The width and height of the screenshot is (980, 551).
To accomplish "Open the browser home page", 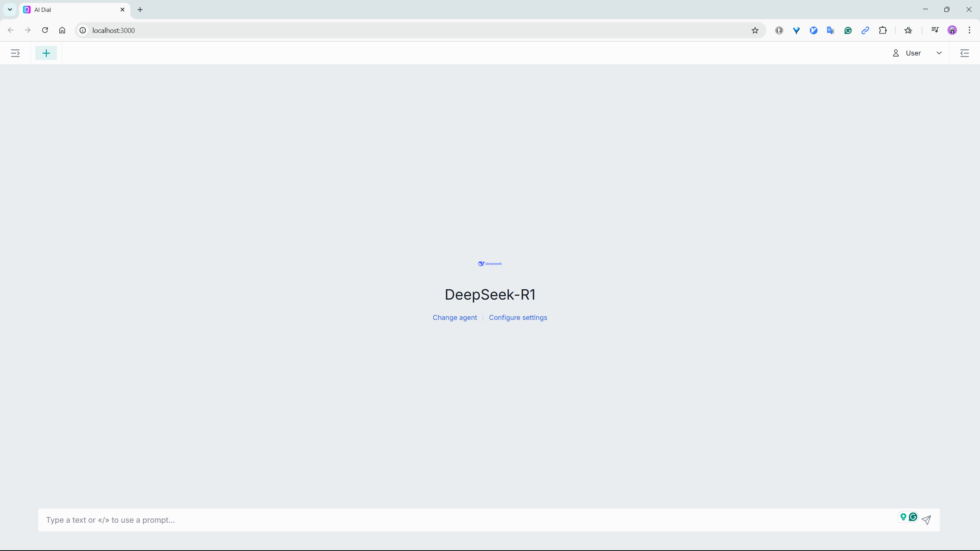I will (62, 30).
